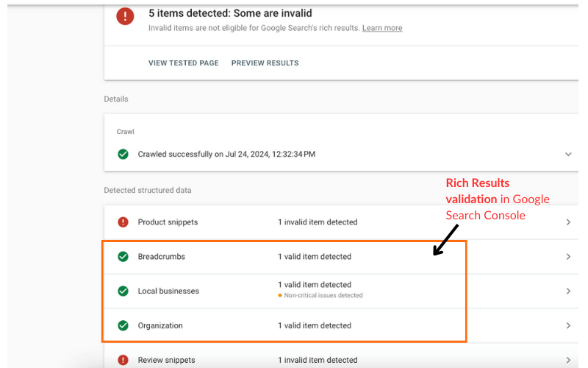
Task: Click '1 invalid item detected' in Review snippets row
Action: [318, 360]
